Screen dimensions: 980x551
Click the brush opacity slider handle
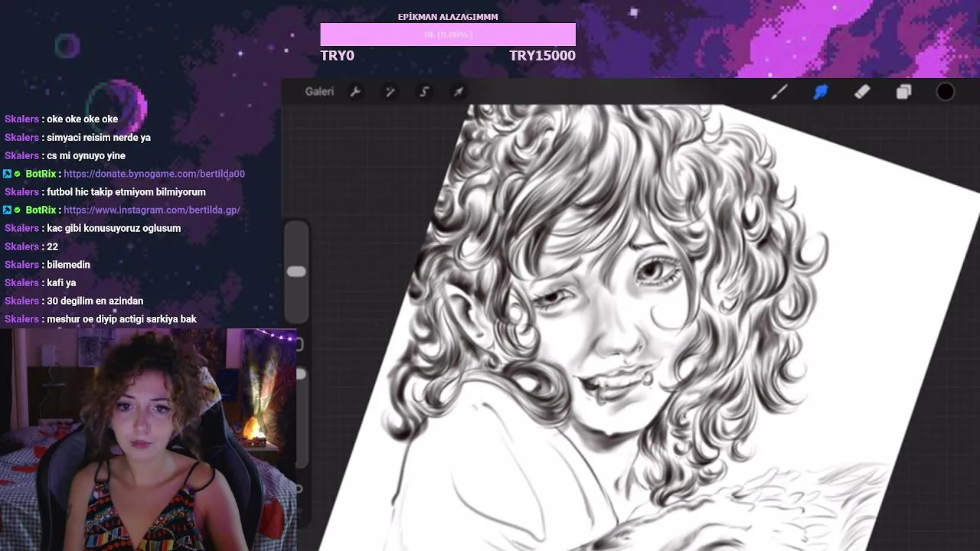[300, 373]
